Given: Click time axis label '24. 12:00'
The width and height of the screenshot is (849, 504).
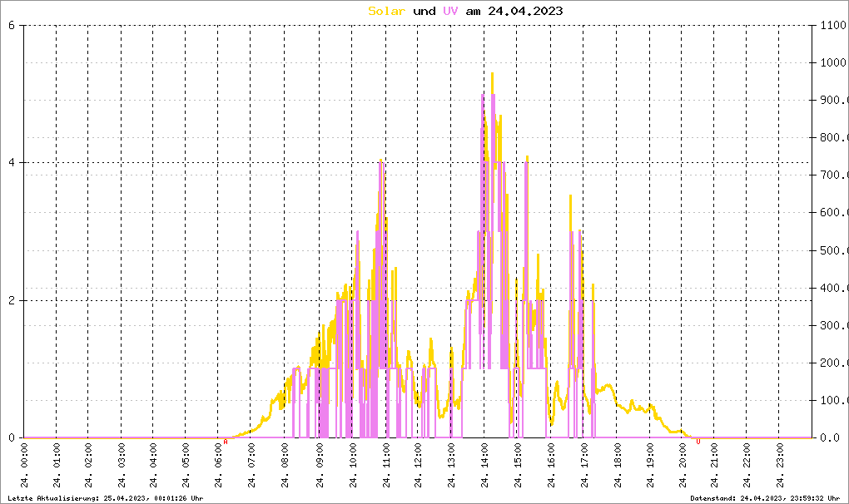Looking at the screenshot, I should click(x=418, y=466).
